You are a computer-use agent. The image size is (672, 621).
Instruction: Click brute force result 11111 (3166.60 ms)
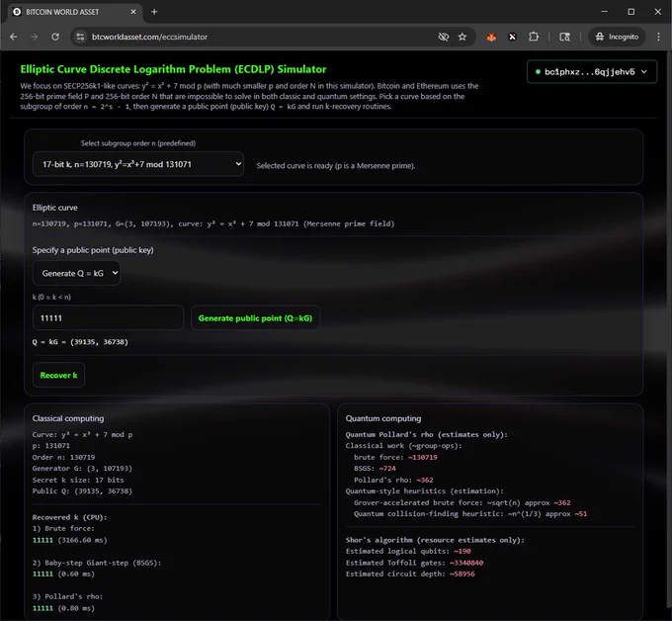point(70,540)
